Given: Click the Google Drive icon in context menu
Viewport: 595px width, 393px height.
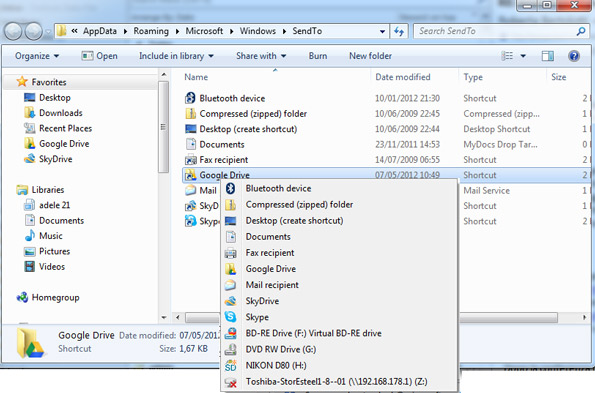Looking at the screenshot, I should click(x=230, y=269).
